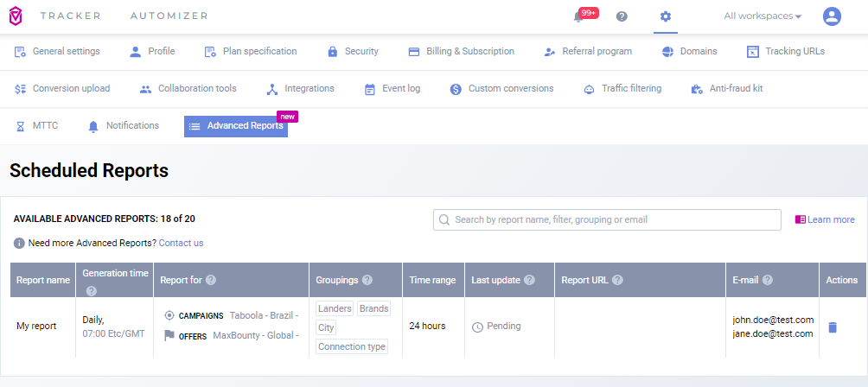Open the user account avatar
The image size is (868, 387).
click(832, 16)
